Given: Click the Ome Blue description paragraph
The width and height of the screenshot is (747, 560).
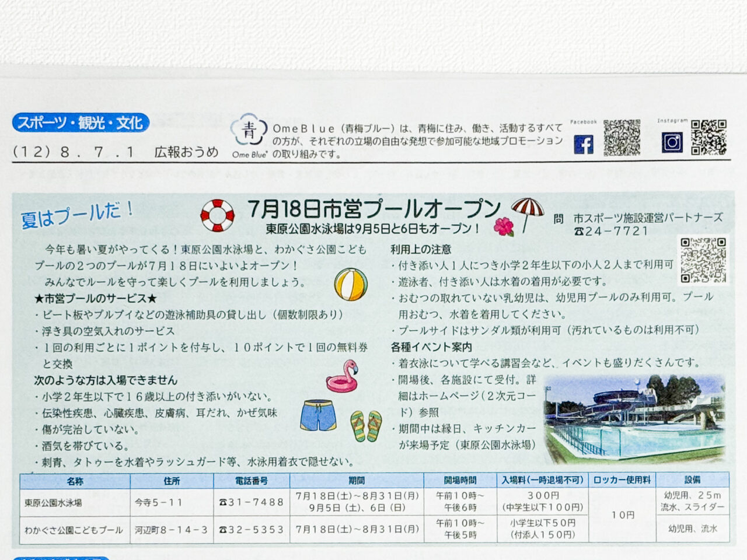Looking at the screenshot, I should point(418,141).
